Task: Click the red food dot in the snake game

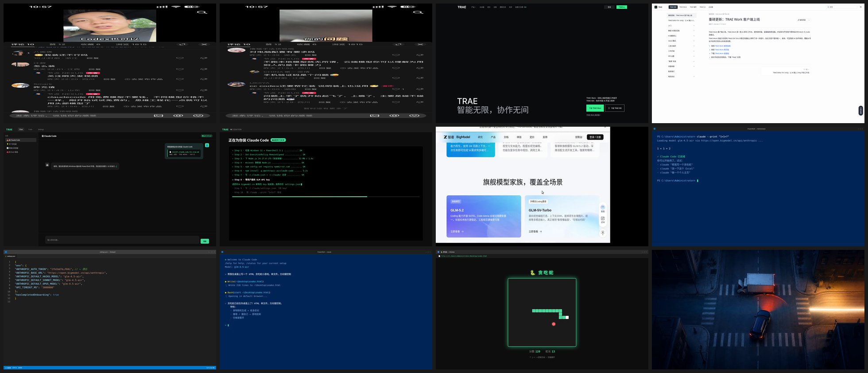Action: [554, 324]
